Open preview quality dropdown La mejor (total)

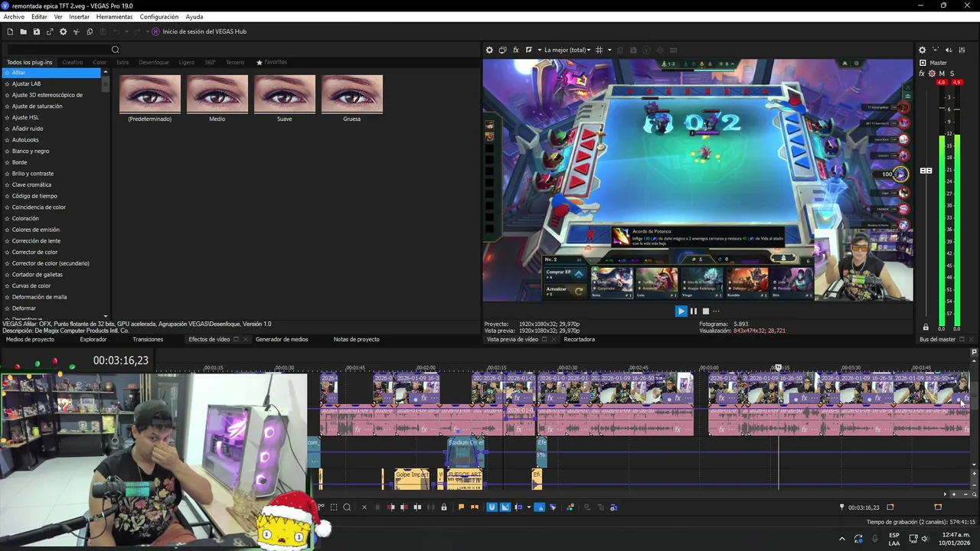tap(567, 50)
